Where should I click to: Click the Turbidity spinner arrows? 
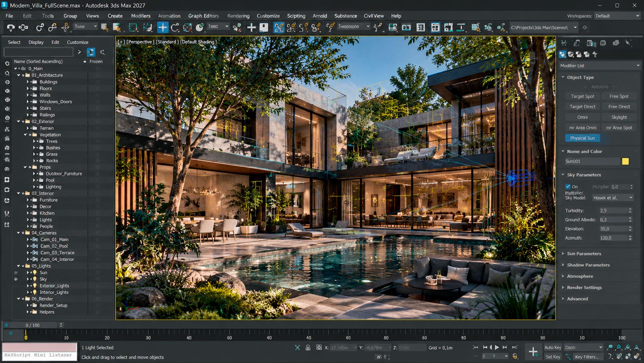pos(630,211)
